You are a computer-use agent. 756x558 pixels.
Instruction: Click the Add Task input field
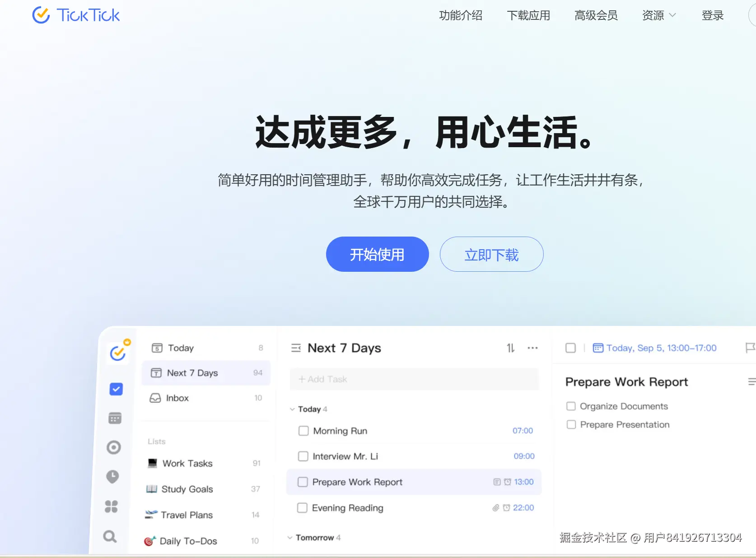(x=414, y=379)
